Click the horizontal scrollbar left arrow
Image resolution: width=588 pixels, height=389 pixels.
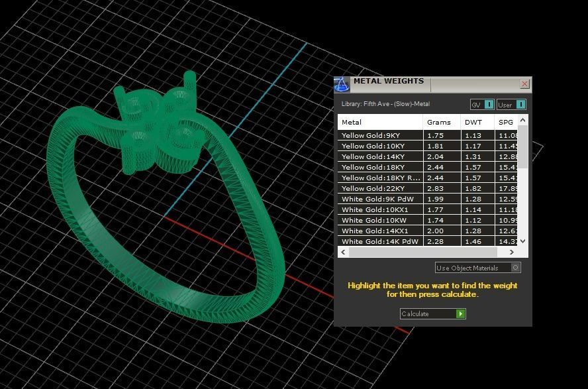tap(343, 252)
